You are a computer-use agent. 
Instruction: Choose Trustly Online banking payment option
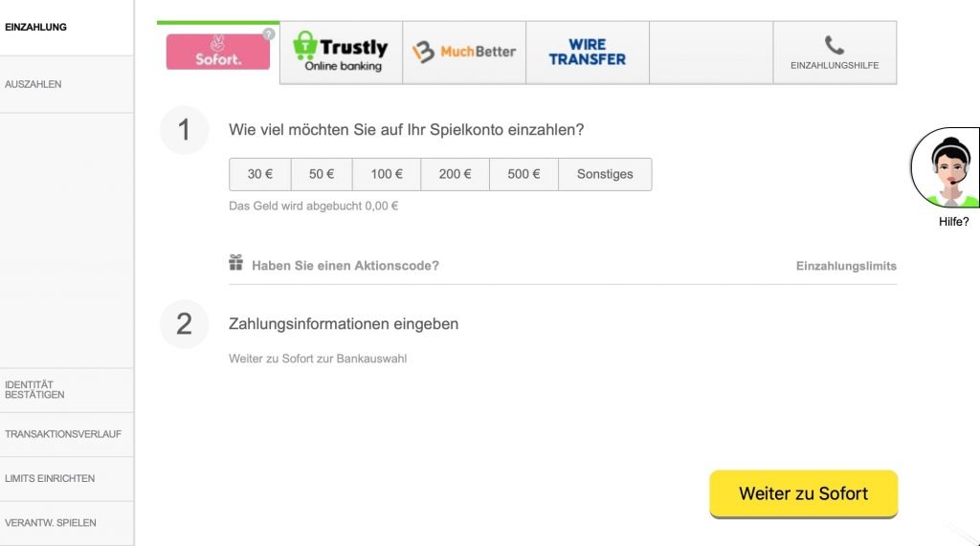[x=341, y=53]
